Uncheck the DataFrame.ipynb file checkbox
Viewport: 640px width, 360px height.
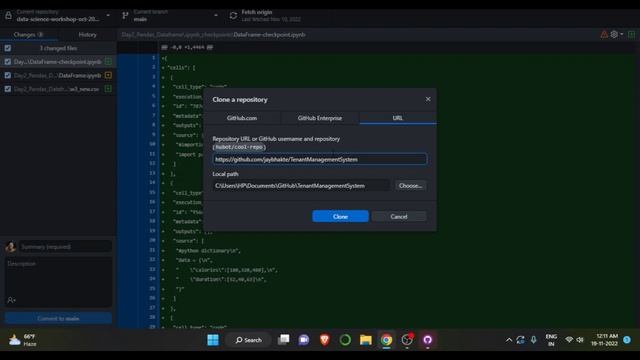[x=8, y=76]
